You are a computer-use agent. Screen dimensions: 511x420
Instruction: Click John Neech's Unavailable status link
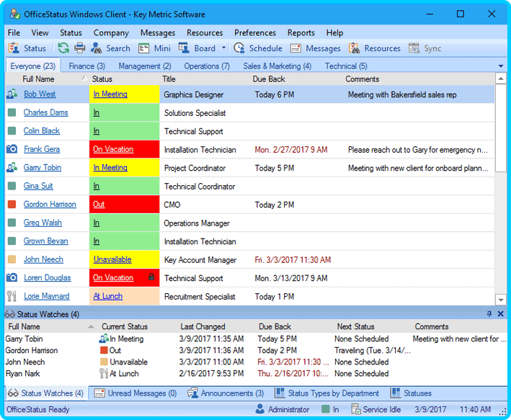pyautogui.click(x=112, y=259)
